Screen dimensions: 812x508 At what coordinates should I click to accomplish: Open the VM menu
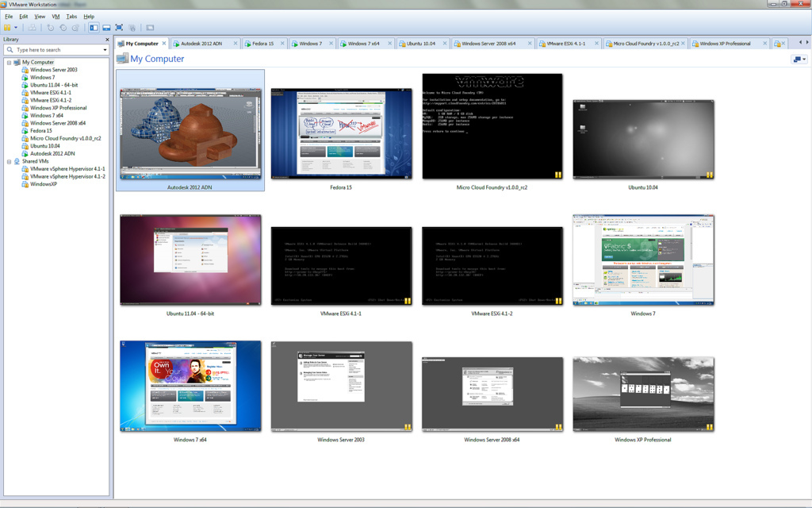pos(56,16)
